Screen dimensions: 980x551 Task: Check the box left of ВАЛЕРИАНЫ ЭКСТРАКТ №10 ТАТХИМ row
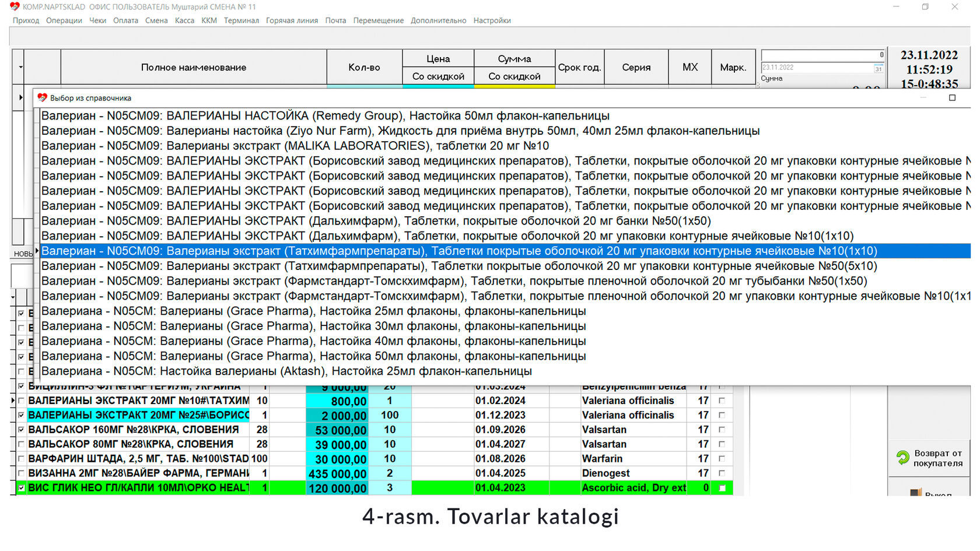[21, 401]
